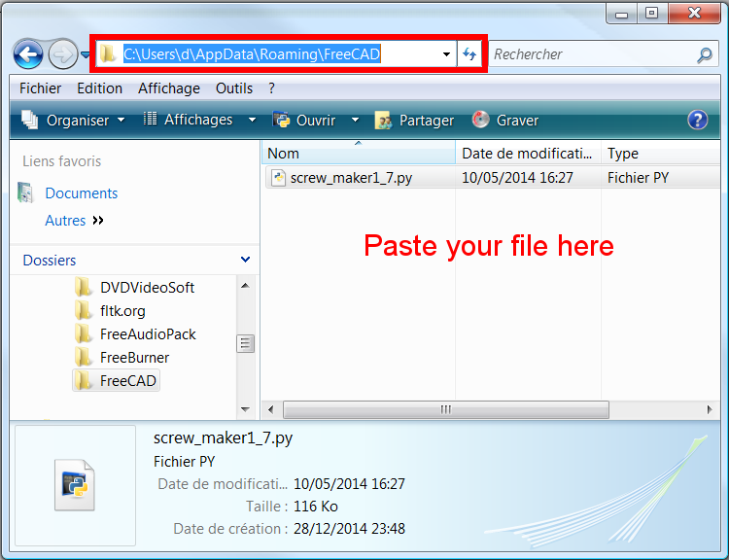Screen dimensions: 729x560
Task: Click the date cell 10/05/2014 16:27 in the list
Action: 517,178
